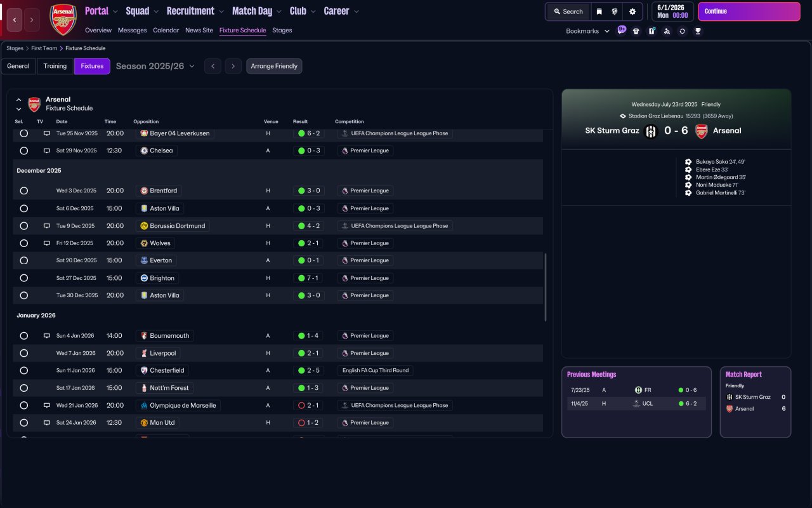
Task: Click the Arrange Friendly button
Action: pos(274,66)
